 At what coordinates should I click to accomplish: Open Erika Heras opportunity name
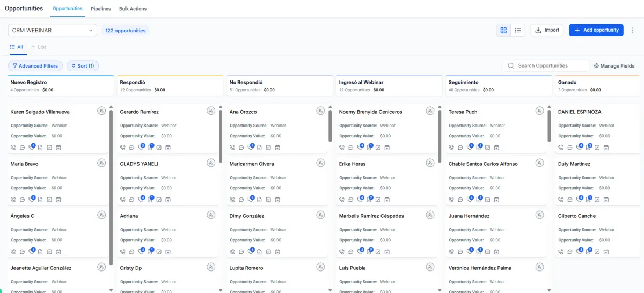[352, 164]
